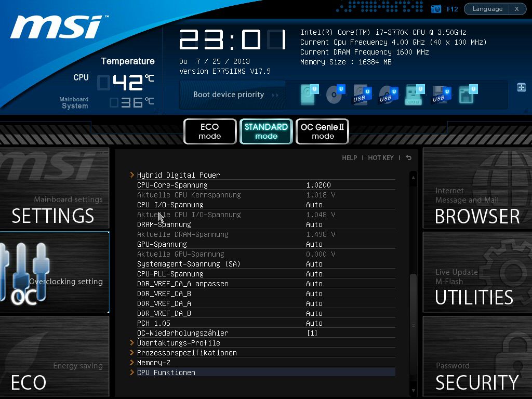The image size is (532, 399).
Task: Open the UTILITIES Live Update section
Action: [x=477, y=272]
